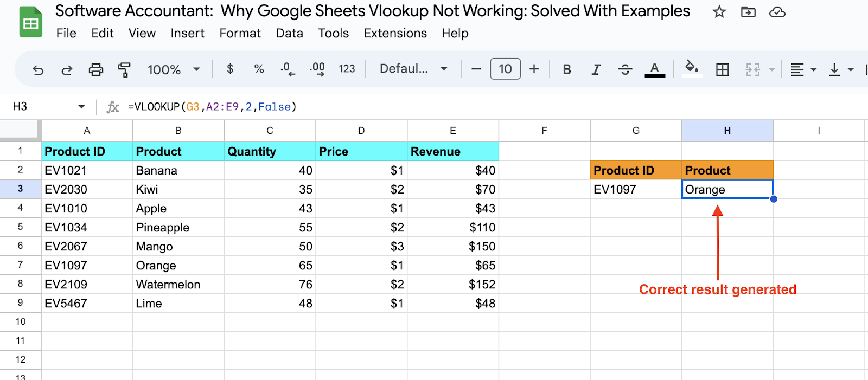Click the font size field showing 10

(x=505, y=69)
